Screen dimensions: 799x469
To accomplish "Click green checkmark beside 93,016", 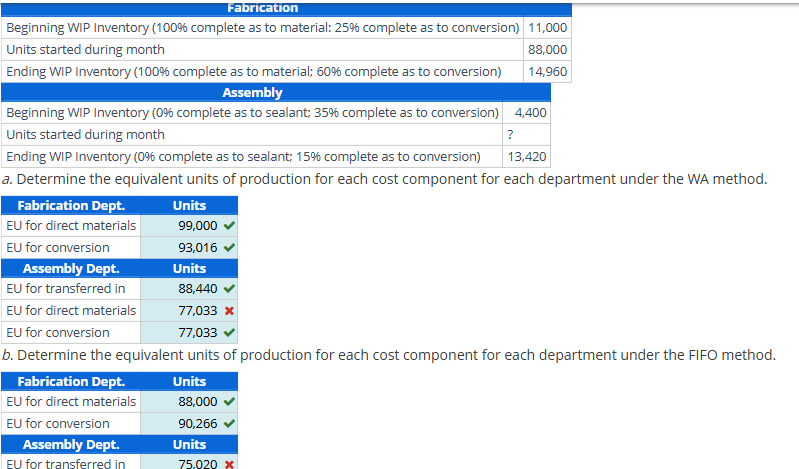I will (229, 247).
